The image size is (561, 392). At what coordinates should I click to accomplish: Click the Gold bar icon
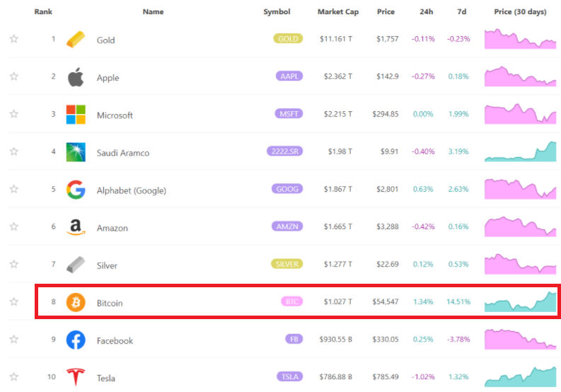[76, 39]
